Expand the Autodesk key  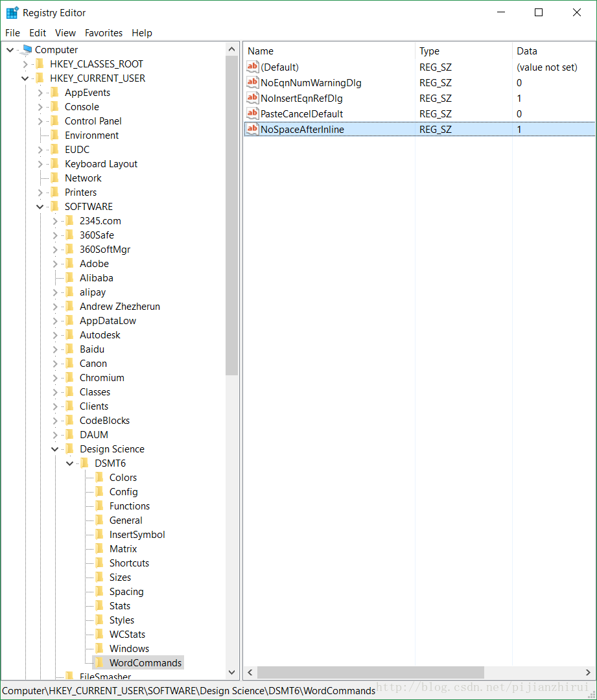(55, 335)
